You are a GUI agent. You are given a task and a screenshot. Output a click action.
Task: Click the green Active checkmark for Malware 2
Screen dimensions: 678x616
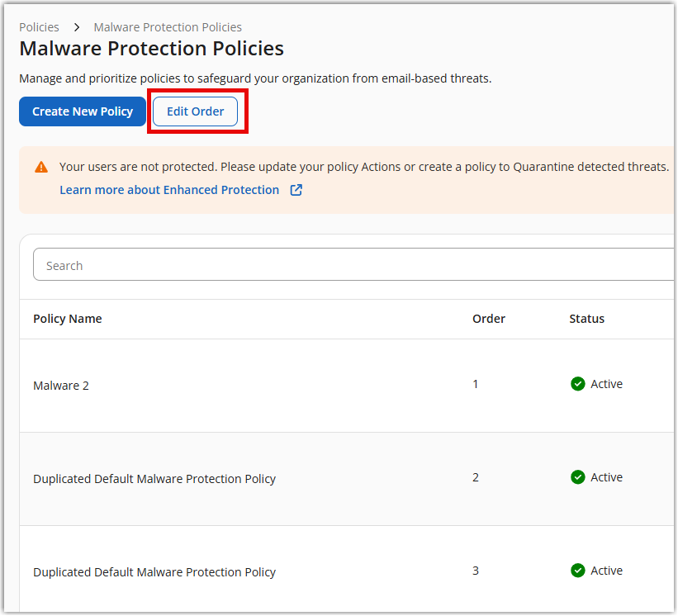click(x=578, y=384)
